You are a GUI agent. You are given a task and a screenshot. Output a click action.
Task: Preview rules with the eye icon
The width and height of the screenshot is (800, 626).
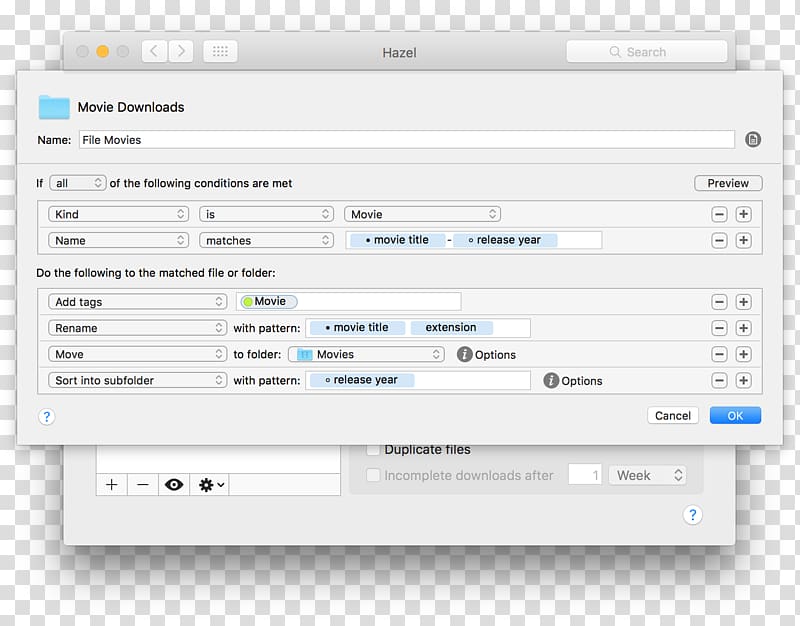(174, 485)
